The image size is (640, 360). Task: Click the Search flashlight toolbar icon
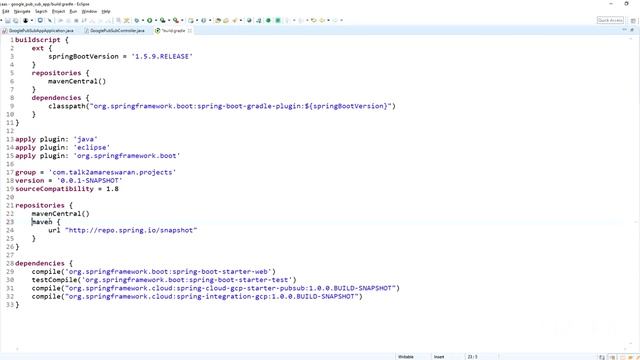coord(235,20)
